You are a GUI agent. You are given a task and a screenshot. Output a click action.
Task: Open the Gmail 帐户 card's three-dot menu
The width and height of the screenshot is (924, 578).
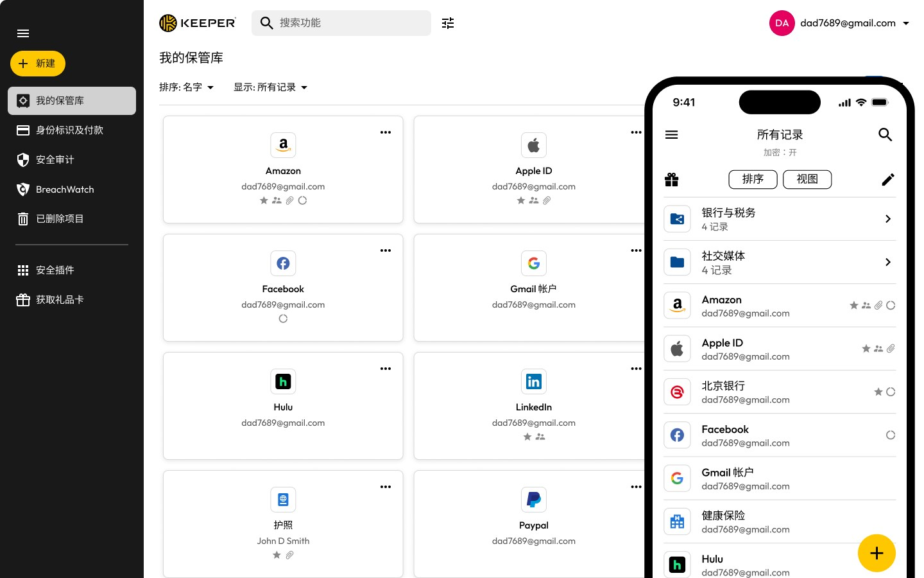coord(636,250)
